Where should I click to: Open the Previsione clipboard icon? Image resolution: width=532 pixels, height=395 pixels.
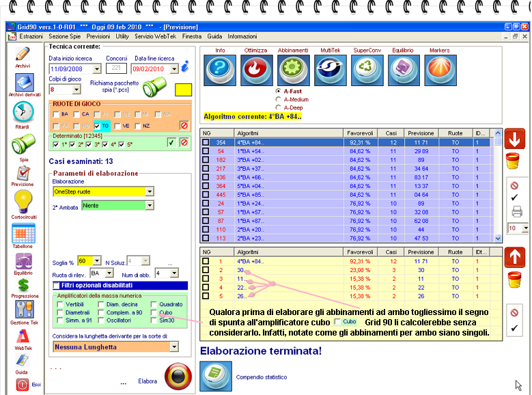[23, 173]
